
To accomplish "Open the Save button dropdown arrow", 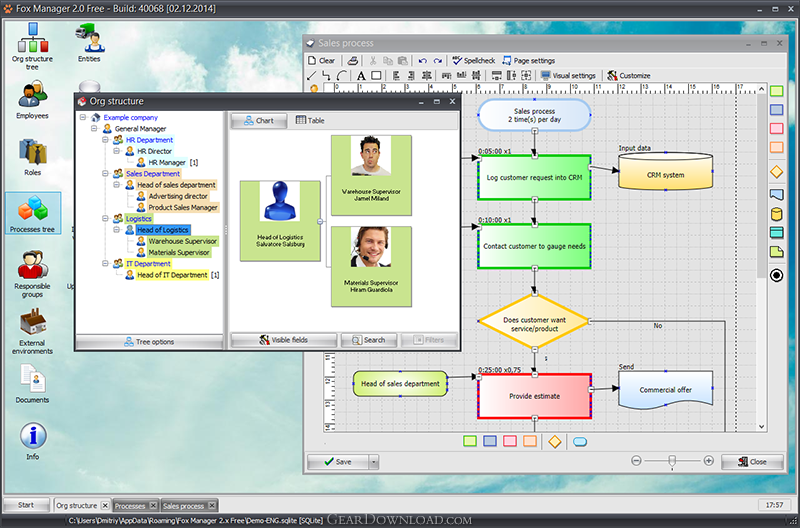I will [373, 462].
